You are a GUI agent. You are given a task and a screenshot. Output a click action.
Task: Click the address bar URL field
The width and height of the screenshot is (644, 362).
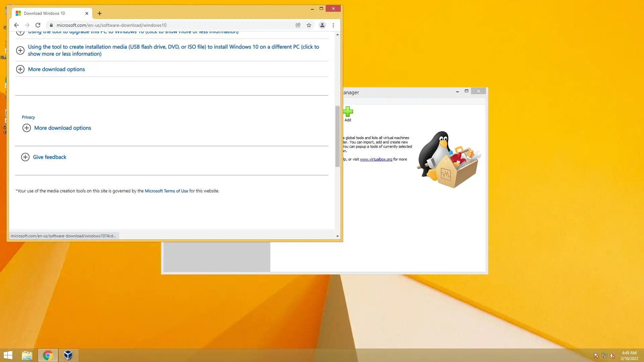point(168,25)
